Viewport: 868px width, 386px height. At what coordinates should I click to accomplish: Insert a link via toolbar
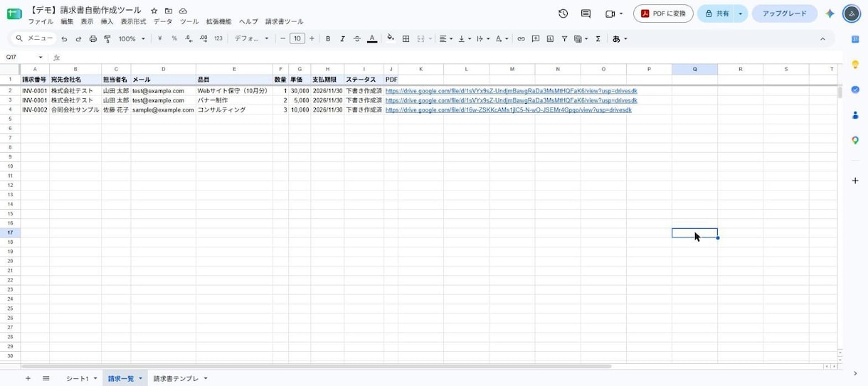[x=521, y=39]
